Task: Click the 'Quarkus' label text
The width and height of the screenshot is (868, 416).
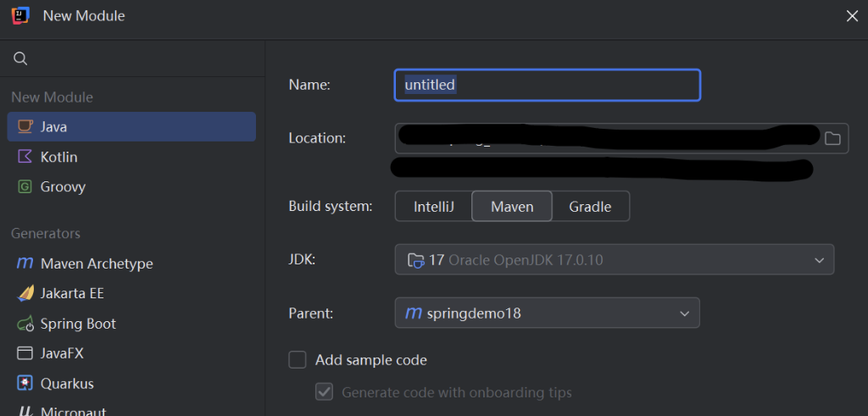Action: click(x=67, y=383)
